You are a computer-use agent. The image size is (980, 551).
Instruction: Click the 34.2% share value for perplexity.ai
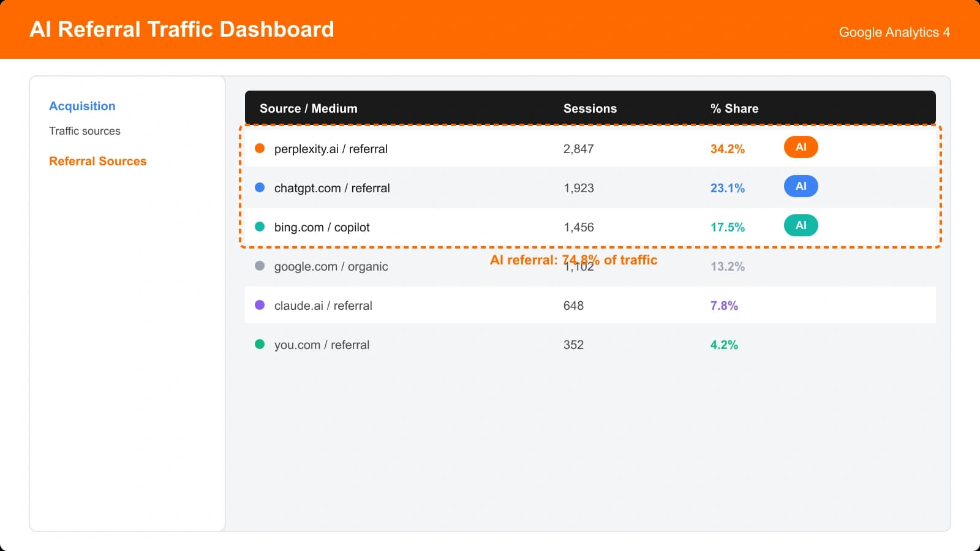pyautogui.click(x=727, y=148)
